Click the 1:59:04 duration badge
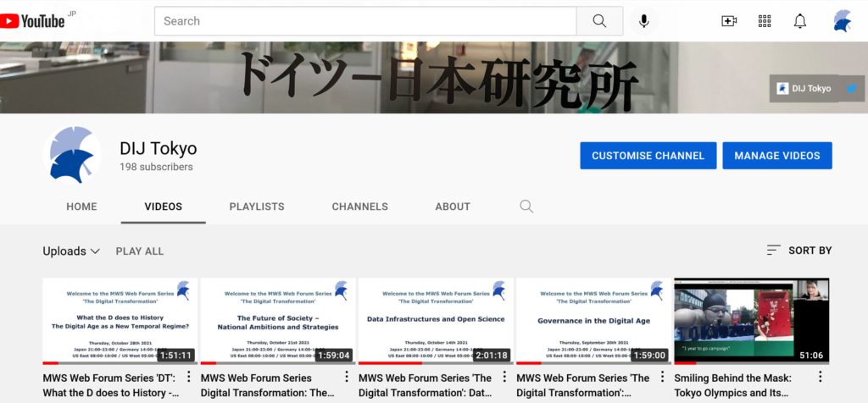 pos(334,355)
